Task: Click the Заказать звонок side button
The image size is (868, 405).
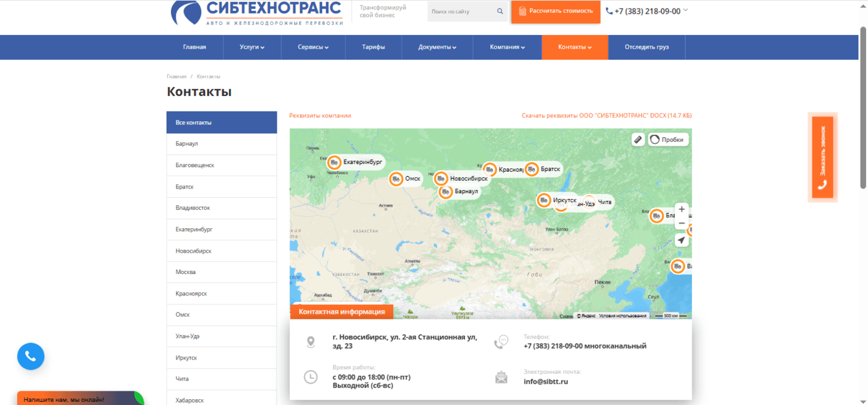Action: click(823, 157)
